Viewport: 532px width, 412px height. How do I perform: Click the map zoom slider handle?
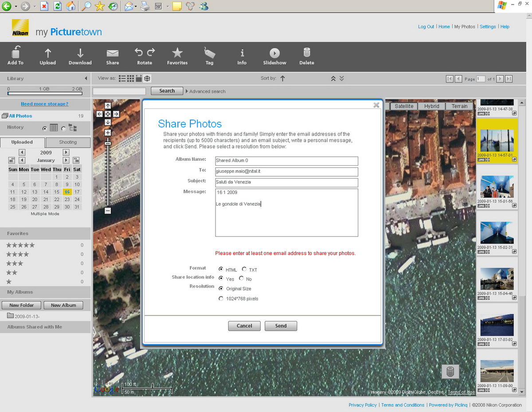tap(108, 143)
